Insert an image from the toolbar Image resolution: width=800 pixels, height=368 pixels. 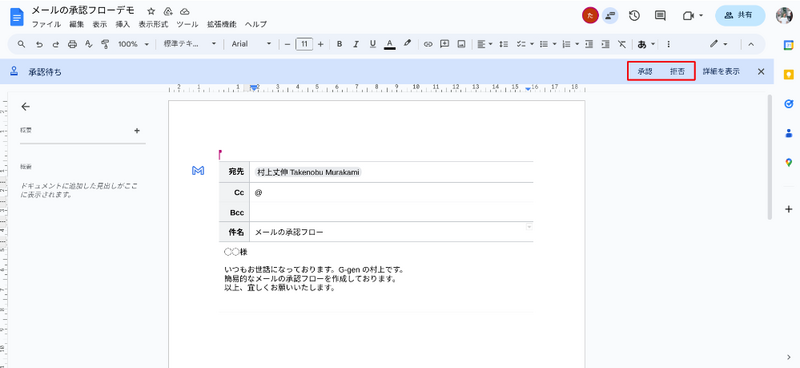[x=461, y=44]
